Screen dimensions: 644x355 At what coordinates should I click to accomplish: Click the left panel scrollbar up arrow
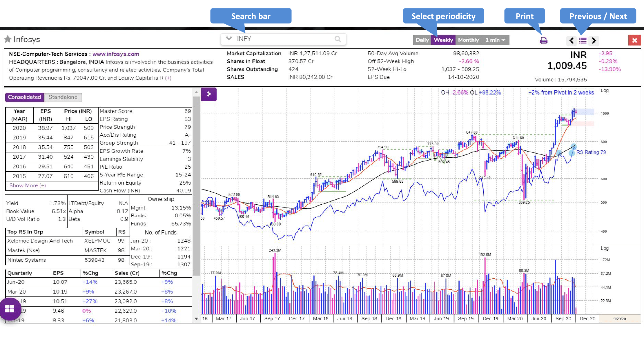pos(196,92)
